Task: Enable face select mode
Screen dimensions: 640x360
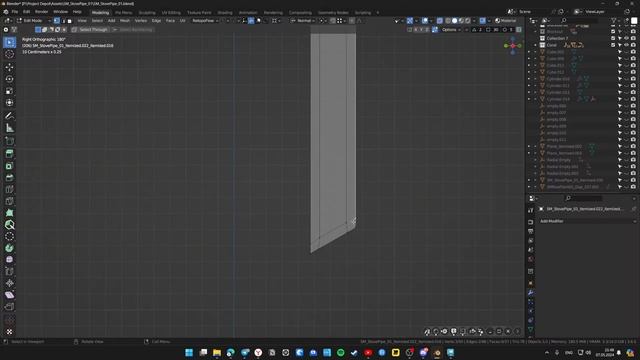Action: (x=69, y=20)
